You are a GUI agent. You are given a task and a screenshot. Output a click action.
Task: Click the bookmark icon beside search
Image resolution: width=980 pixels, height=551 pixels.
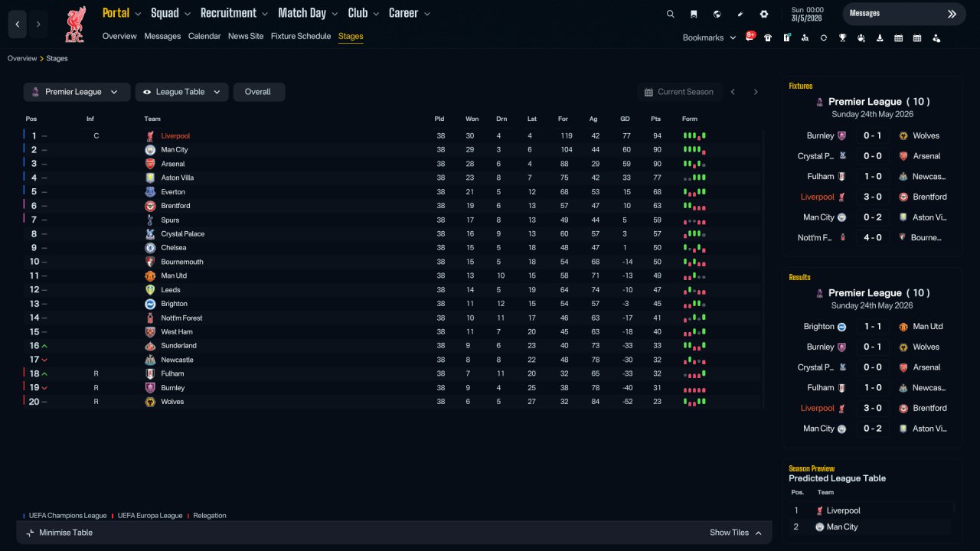(x=694, y=14)
